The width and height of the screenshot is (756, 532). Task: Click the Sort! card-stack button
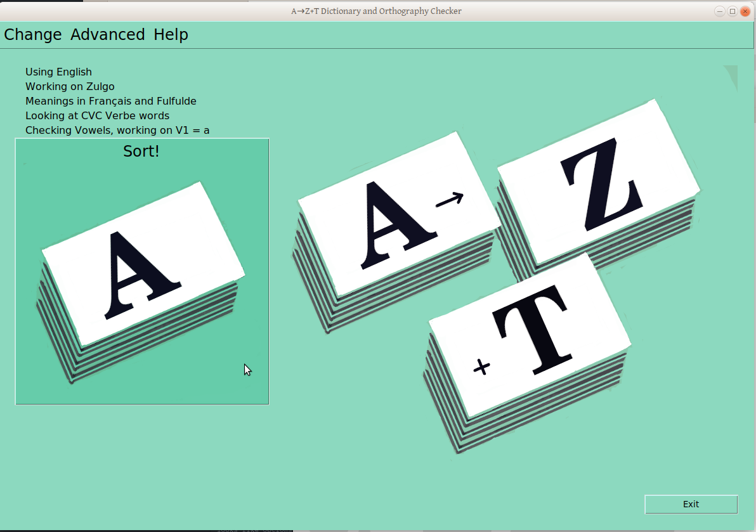[x=142, y=271]
